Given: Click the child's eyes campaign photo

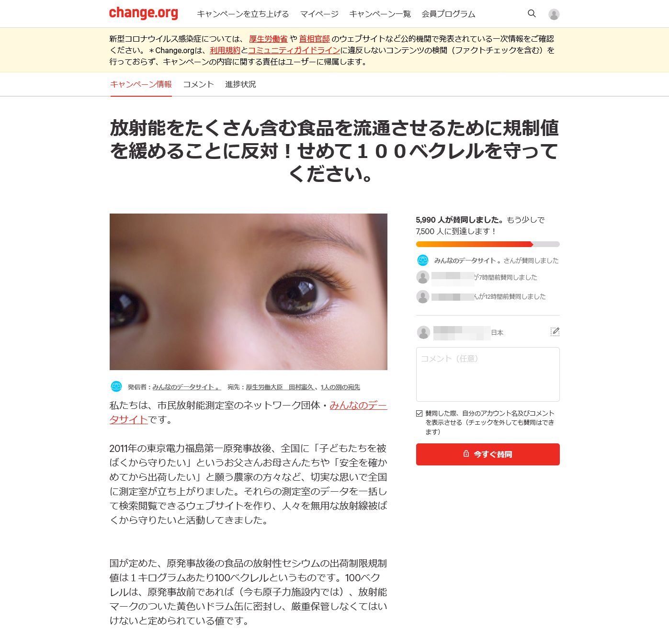Looking at the screenshot, I should tap(249, 292).
